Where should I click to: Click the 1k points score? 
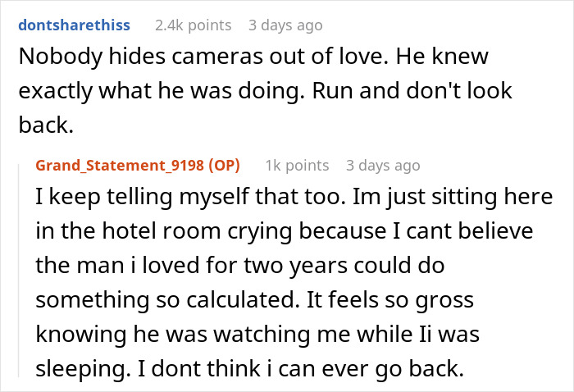pos(298,165)
